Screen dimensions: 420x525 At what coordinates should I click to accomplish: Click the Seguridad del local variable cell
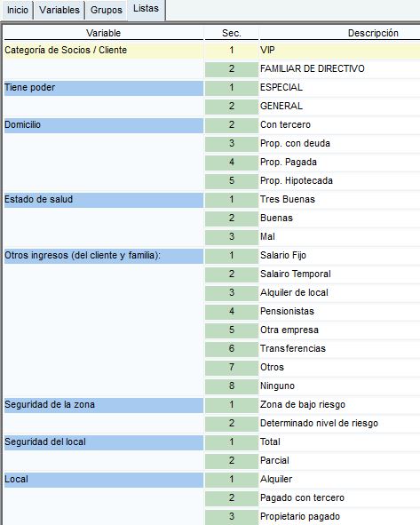pos(103,442)
